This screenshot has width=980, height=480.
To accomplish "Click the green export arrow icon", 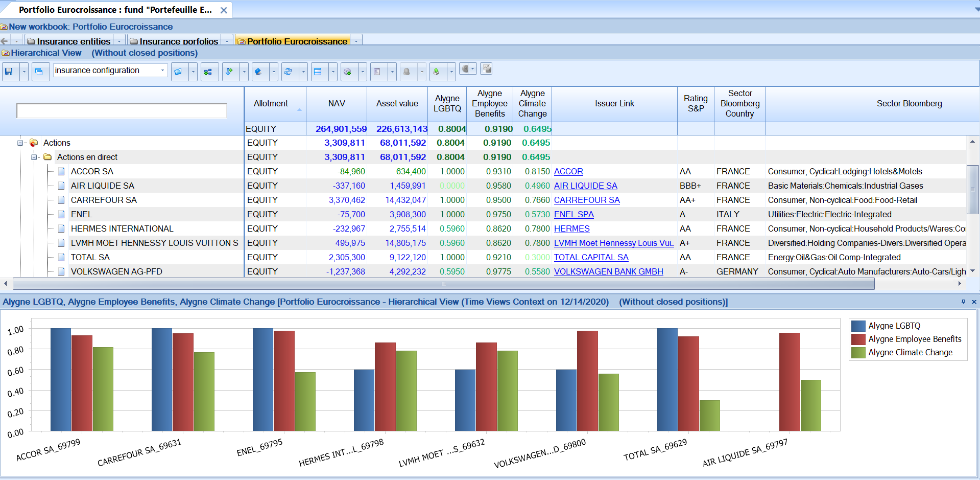I will (x=436, y=72).
